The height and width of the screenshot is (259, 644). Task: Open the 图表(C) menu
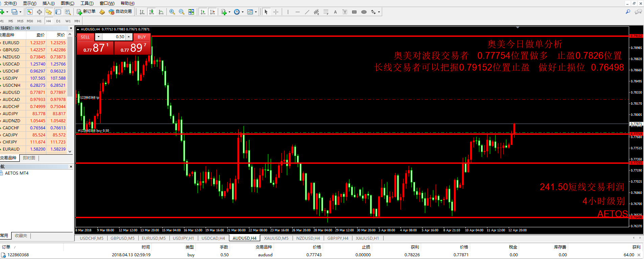click(x=67, y=3)
